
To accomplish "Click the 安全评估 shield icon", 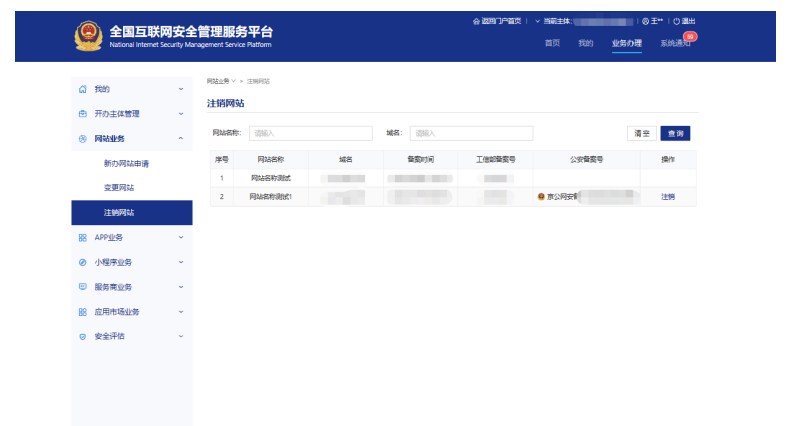I will [x=83, y=336].
